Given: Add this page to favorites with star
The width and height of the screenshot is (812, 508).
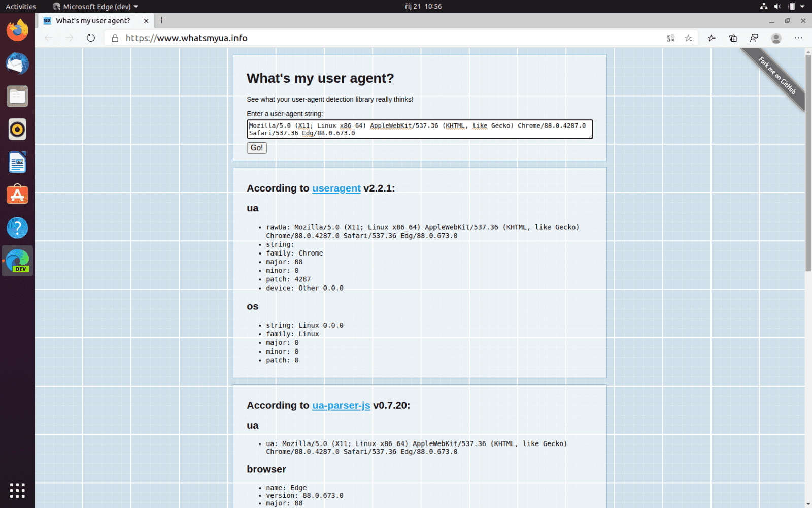Looking at the screenshot, I should coord(689,38).
